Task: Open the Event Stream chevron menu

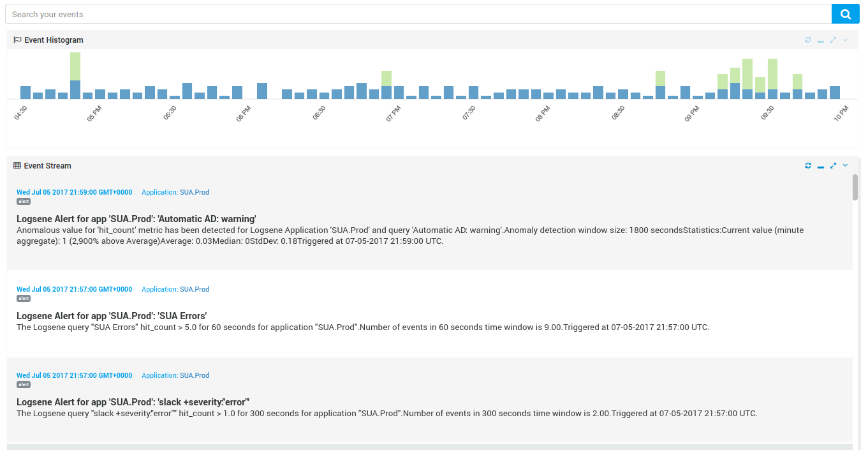Action: [845, 165]
